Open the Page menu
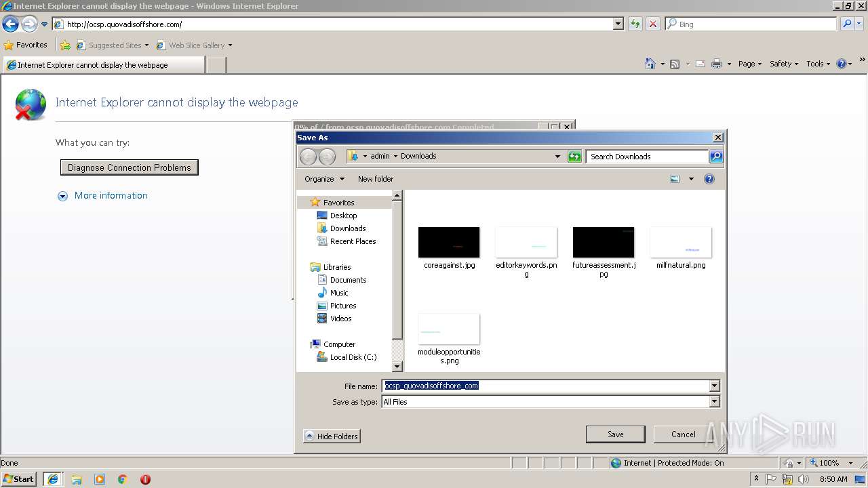The height and width of the screenshot is (488, 868). [751, 64]
